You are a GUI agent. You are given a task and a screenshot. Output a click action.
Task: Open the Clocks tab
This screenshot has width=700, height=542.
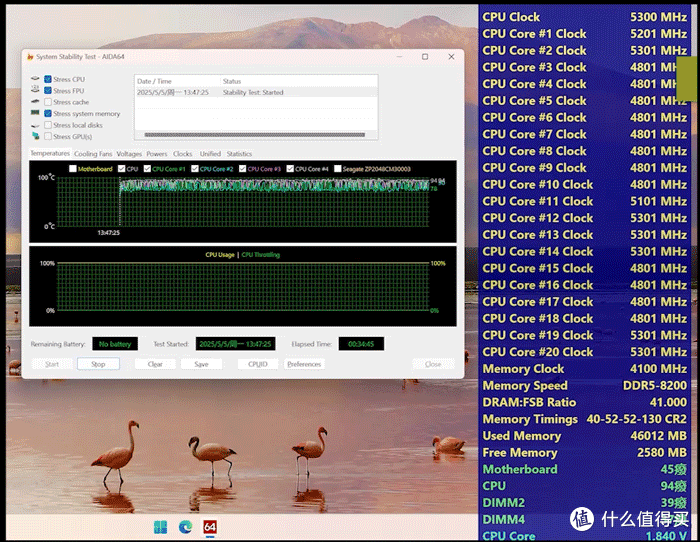(183, 154)
